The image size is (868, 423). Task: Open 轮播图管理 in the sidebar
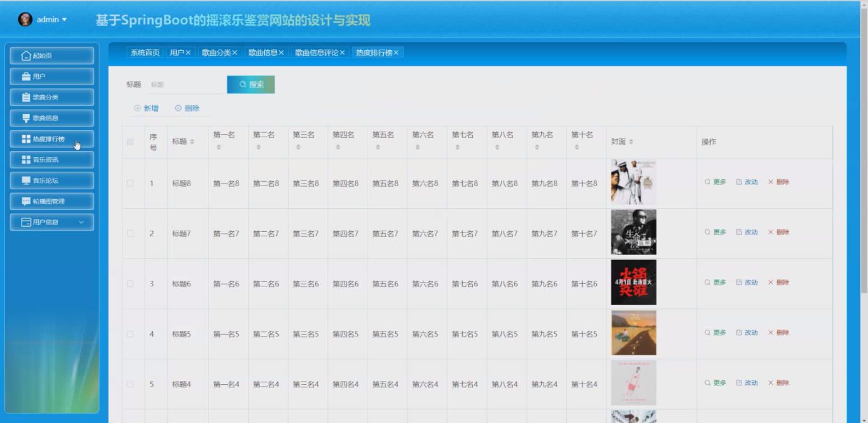(x=52, y=201)
